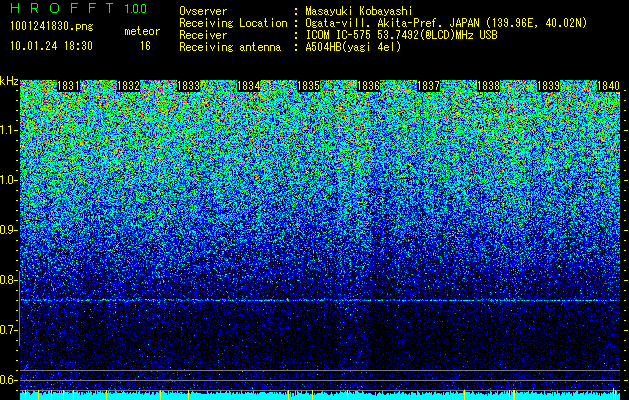
Task: Click the 0.7 frequency axis label
Action: pyautogui.click(x=8, y=330)
